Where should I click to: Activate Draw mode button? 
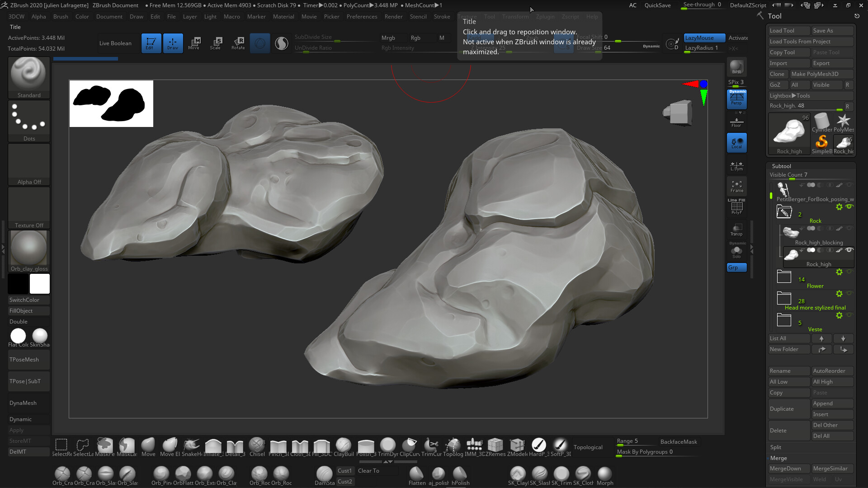pyautogui.click(x=173, y=43)
